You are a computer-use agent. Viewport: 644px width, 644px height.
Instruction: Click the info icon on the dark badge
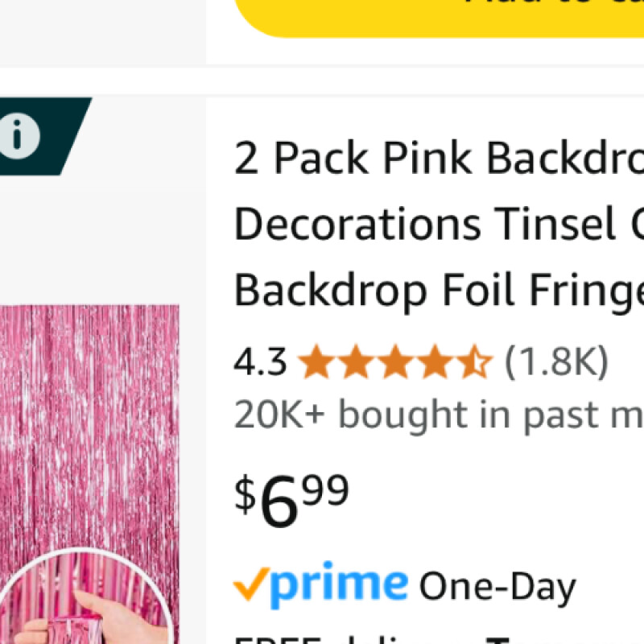click(19, 136)
